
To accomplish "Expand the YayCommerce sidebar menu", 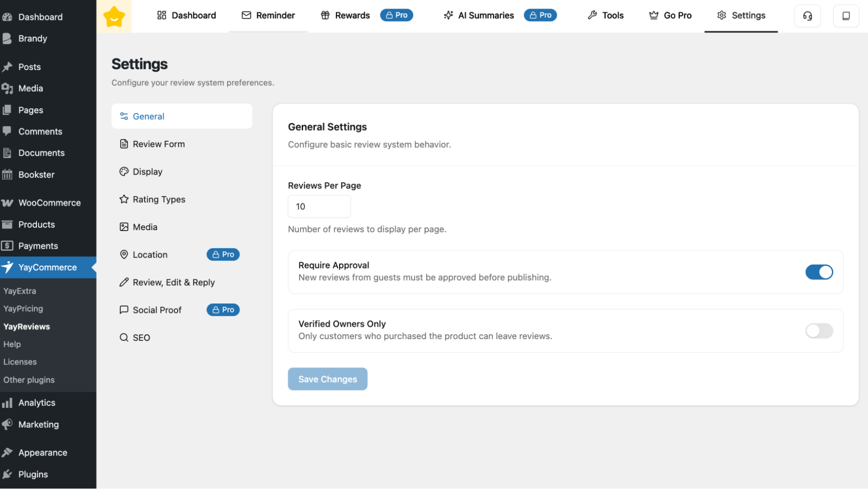I will click(x=48, y=268).
